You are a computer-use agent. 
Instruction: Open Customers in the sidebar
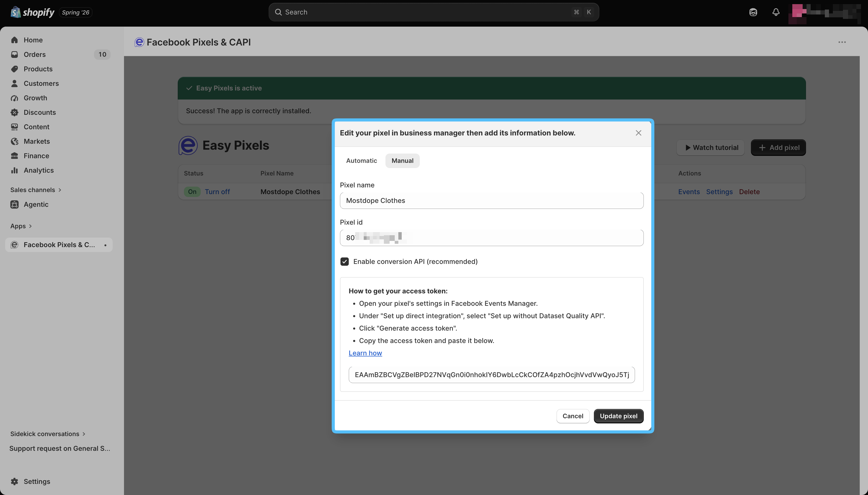(x=41, y=83)
